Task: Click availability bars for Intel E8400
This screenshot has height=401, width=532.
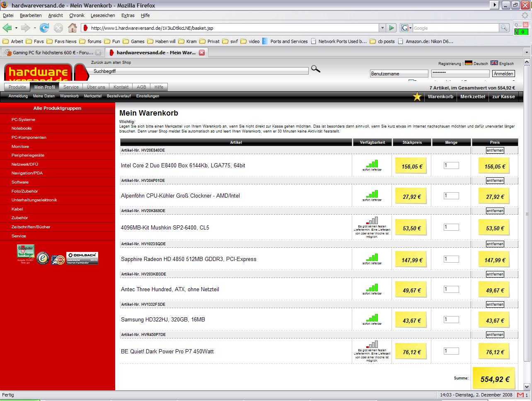Action: click(x=372, y=165)
